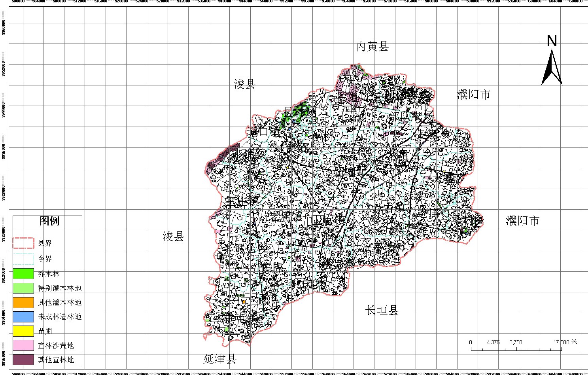The image size is (588, 375).
Task: Select the light green 特别灌木林地 swatch
Action: click(x=23, y=288)
